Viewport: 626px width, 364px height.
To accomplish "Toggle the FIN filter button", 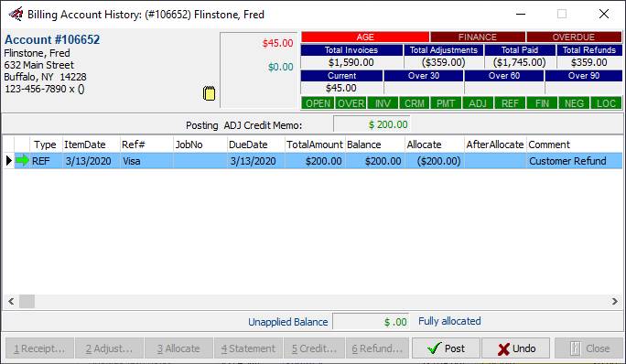I will click(542, 103).
